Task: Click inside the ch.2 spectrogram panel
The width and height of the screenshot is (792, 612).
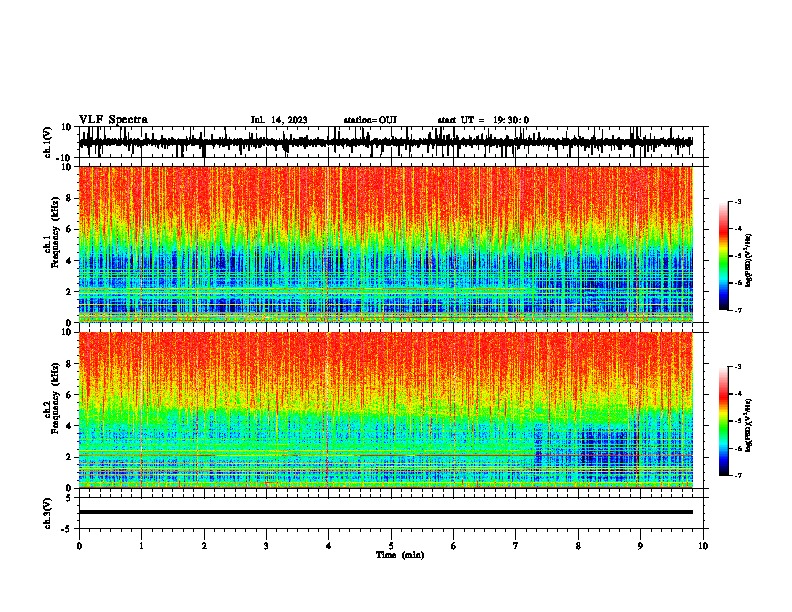Action: 385,410
